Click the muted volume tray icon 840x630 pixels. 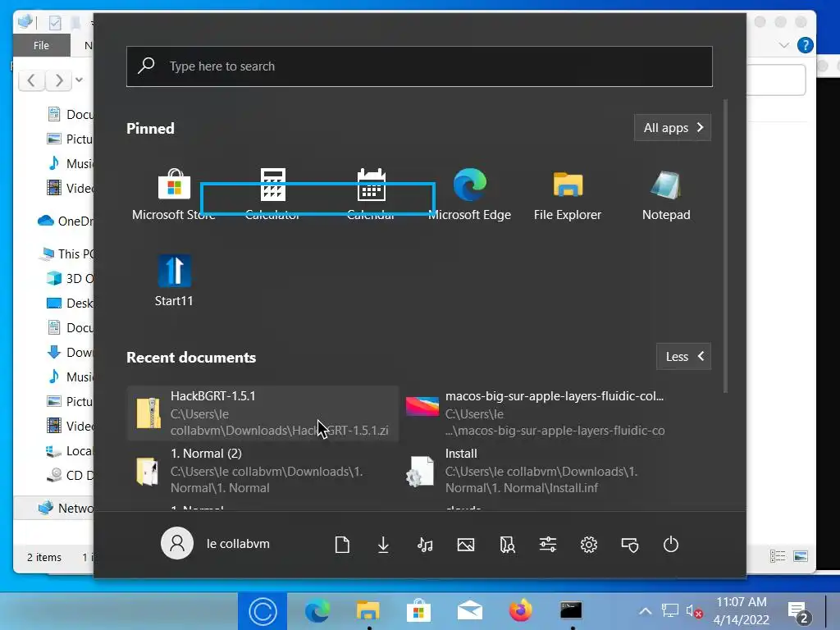coord(694,611)
